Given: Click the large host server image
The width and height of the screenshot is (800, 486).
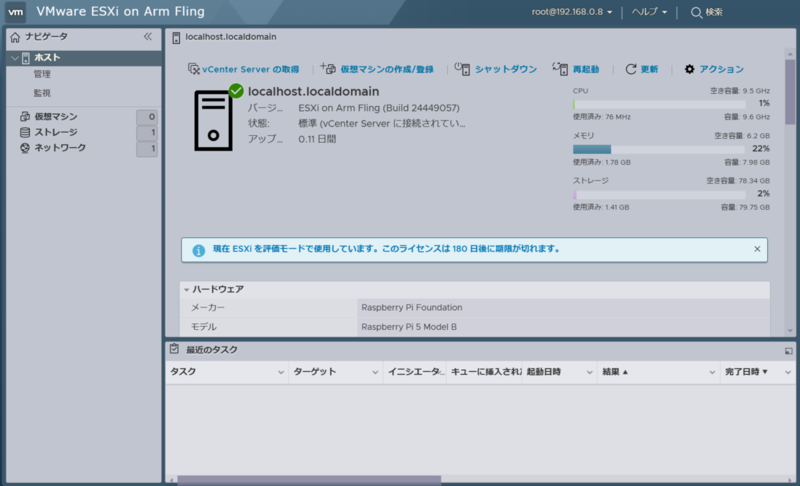Looking at the screenshot, I should click(213, 120).
